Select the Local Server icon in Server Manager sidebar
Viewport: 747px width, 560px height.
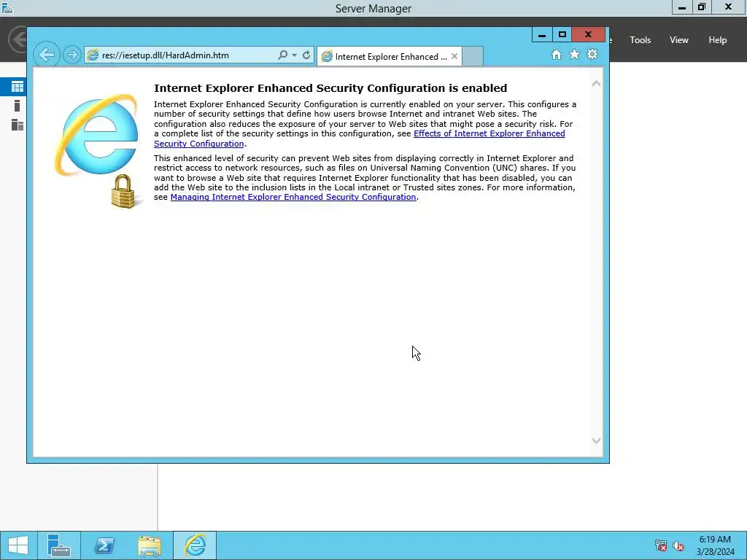18,106
